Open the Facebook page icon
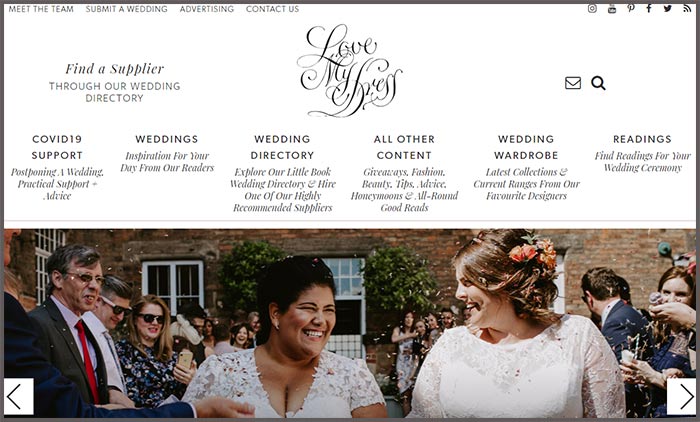This screenshot has width=700, height=422. [649, 8]
